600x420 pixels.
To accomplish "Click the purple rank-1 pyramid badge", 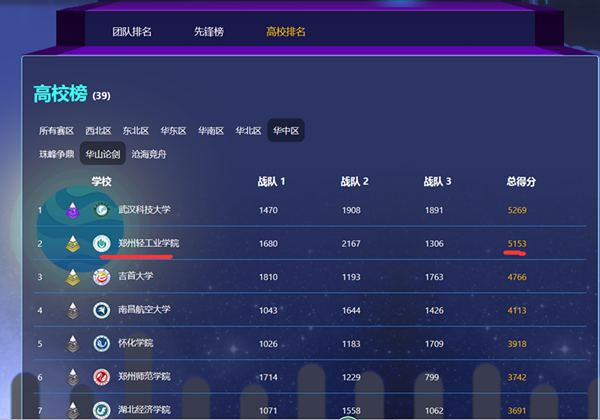I will coord(72,210).
